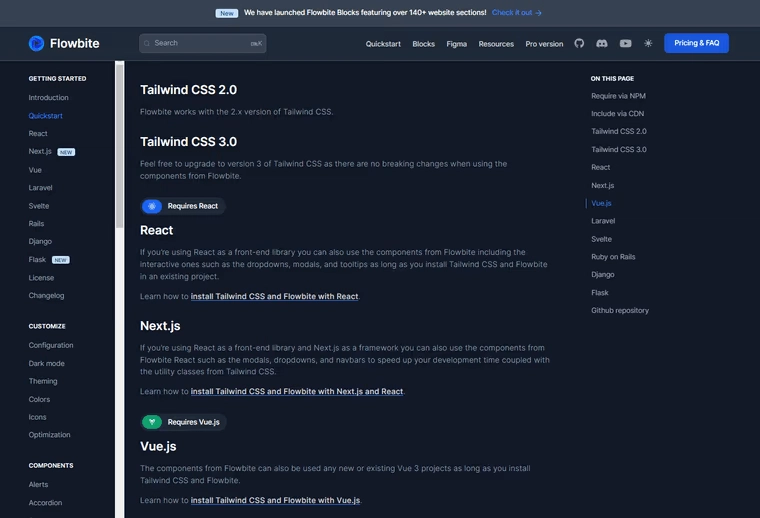Click the search magnifier icon

pyautogui.click(x=147, y=43)
